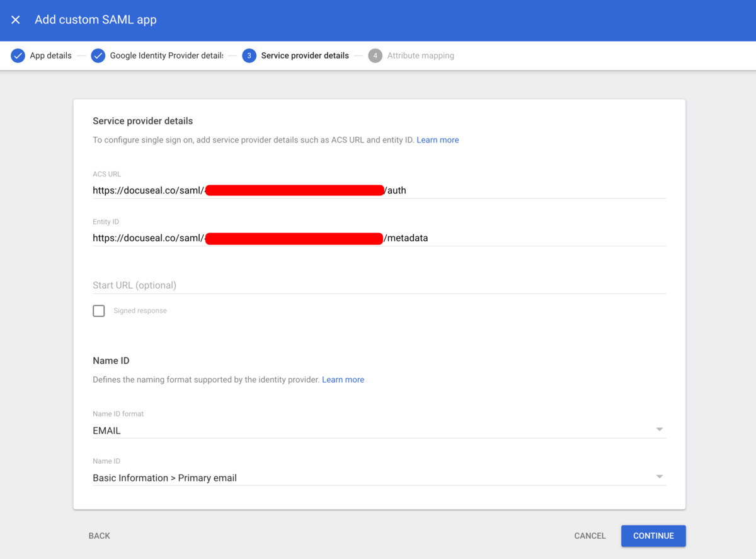Select the Service provider details step label
The height and width of the screenshot is (559, 756).
pos(305,55)
